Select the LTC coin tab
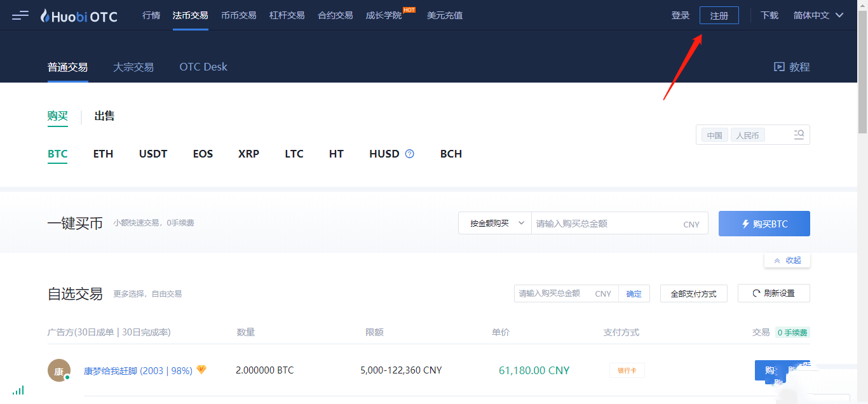Viewport: 868px width, 404px height. tap(294, 154)
